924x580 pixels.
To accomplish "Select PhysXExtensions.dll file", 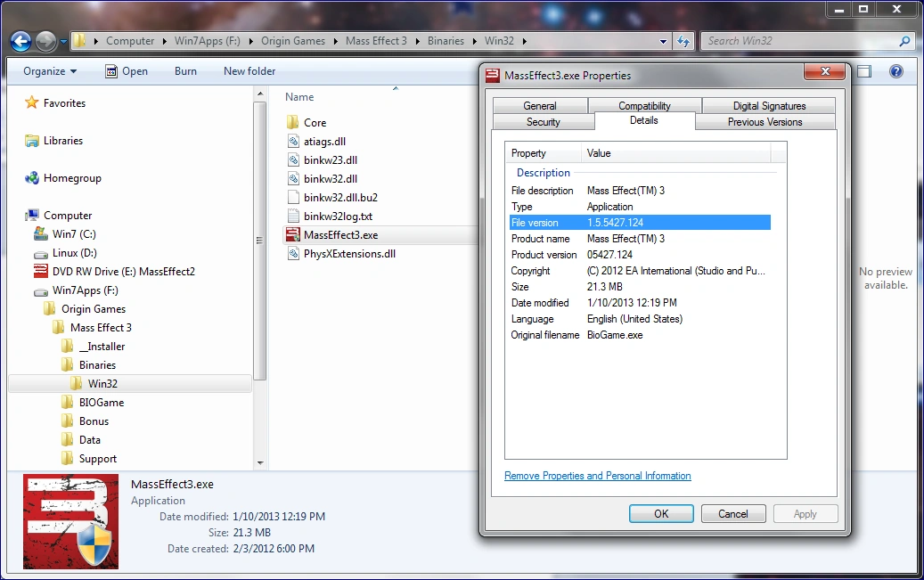I will [x=340, y=254].
